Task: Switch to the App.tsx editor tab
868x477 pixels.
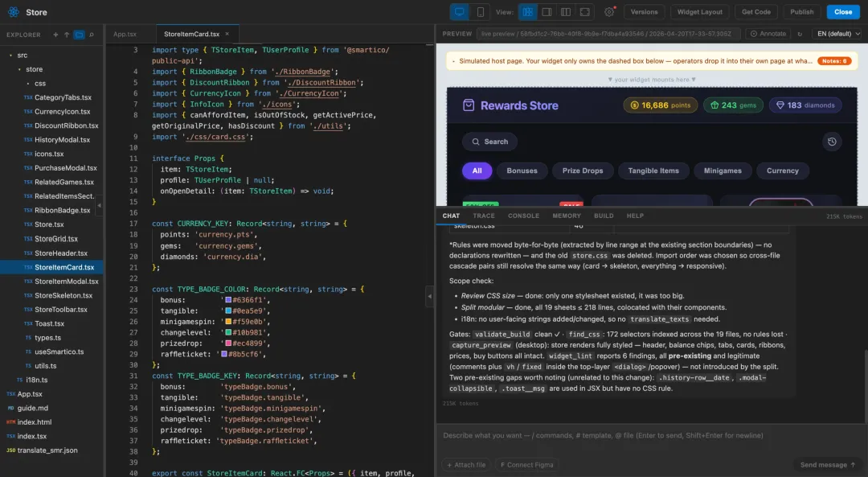Action: click(x=125, y=34)
